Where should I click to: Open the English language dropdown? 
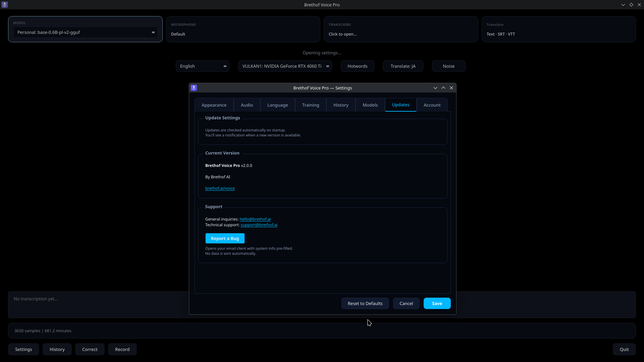pos(203,66)
